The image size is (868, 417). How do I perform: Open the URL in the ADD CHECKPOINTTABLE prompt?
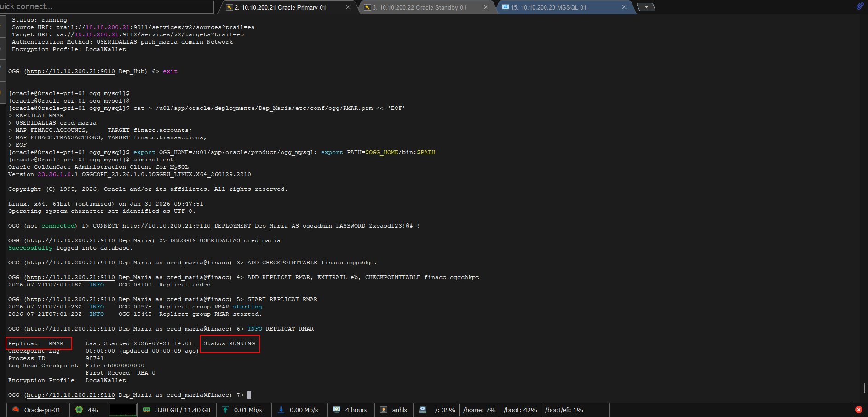71,263
